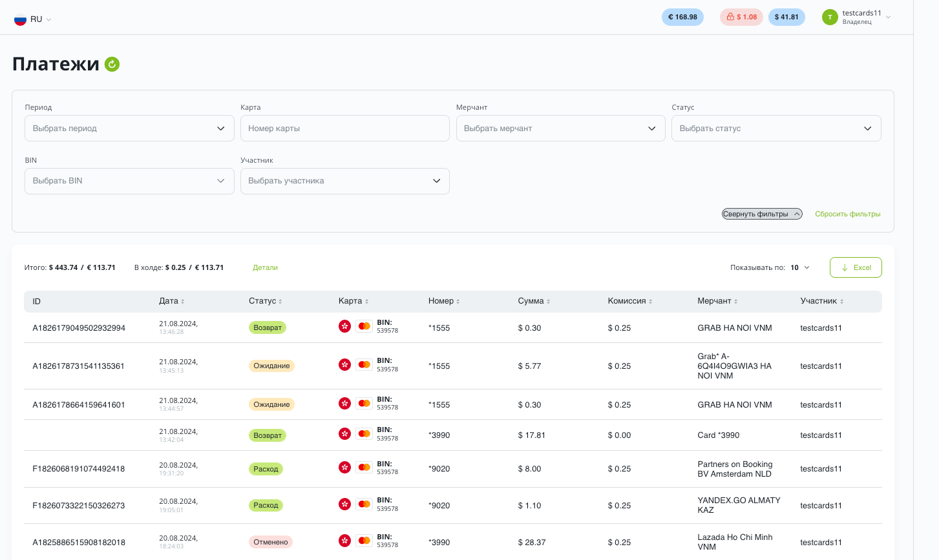This screenshot has height=560, width=939.
Task: Click the $ 1.08 locked balance badge
Action: coord(741,17)
